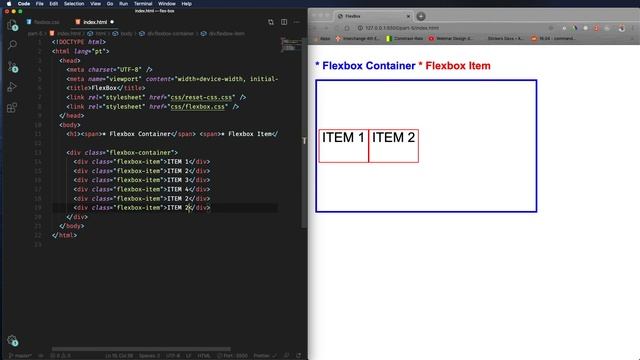The width and height of the screenshot is (640, 360).
Task: Open Run and Debug view
Action: pyautogui.click(x=12, y=87)
